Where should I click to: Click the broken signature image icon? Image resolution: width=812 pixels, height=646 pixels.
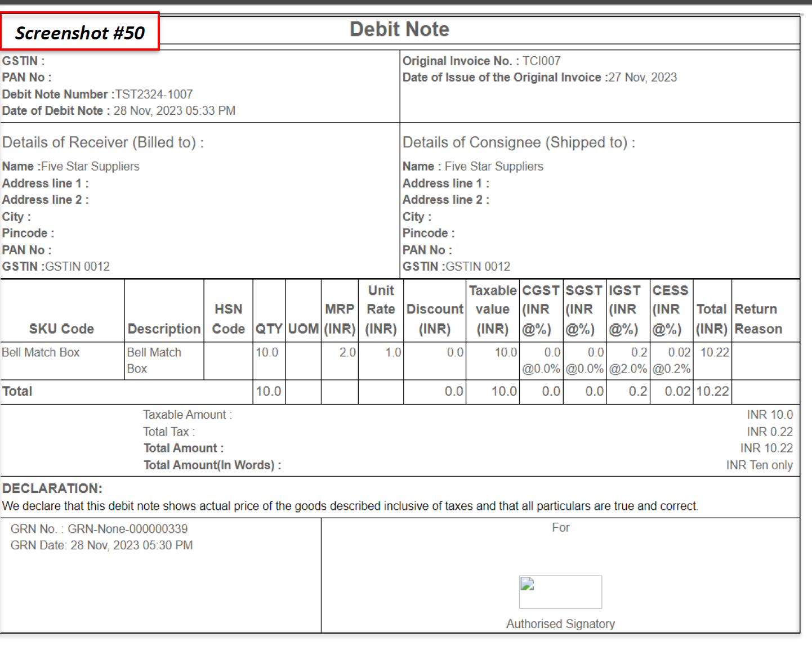[528, 585]
